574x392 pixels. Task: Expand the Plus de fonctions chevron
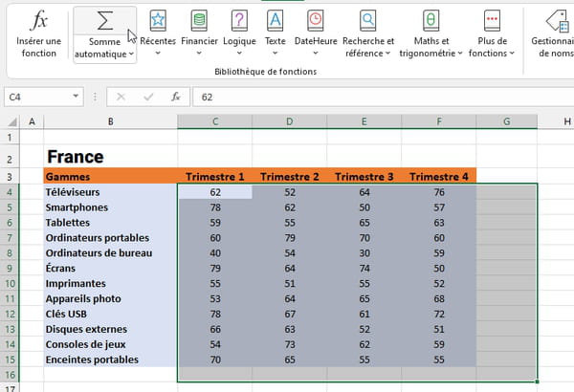point(512,54)
